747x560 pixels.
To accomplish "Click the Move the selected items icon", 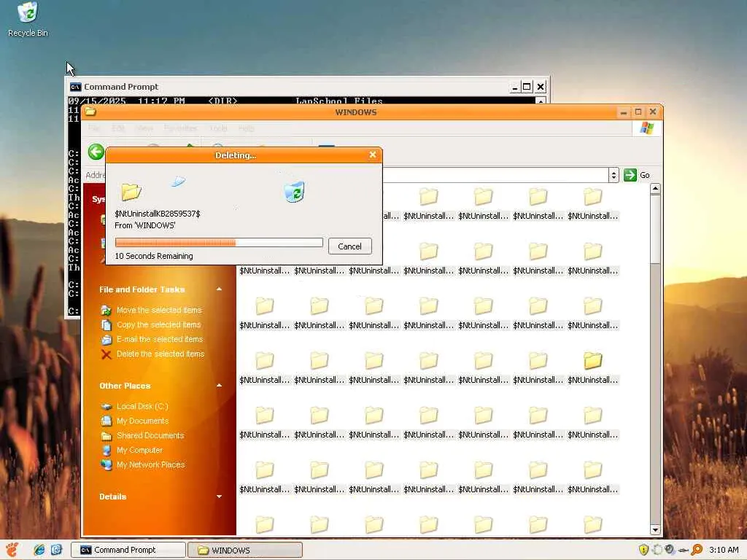I will pyautogui.click(x=107, y=310).
